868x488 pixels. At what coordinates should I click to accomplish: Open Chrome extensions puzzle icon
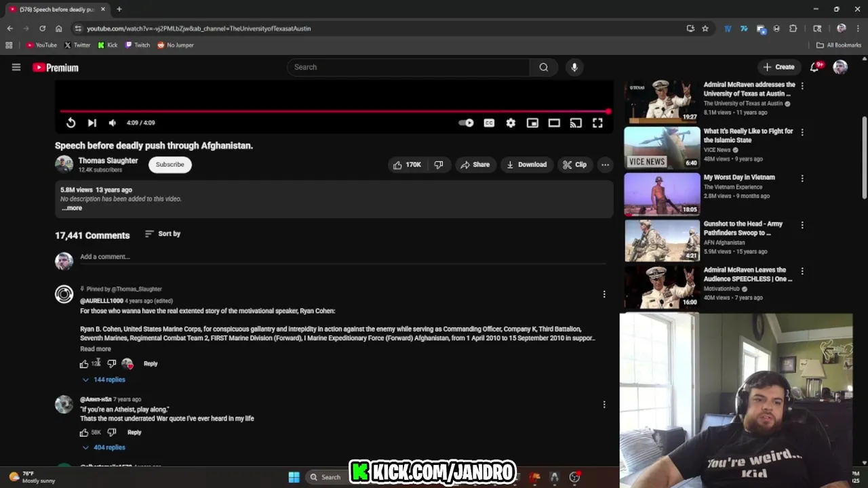point(793,28)
